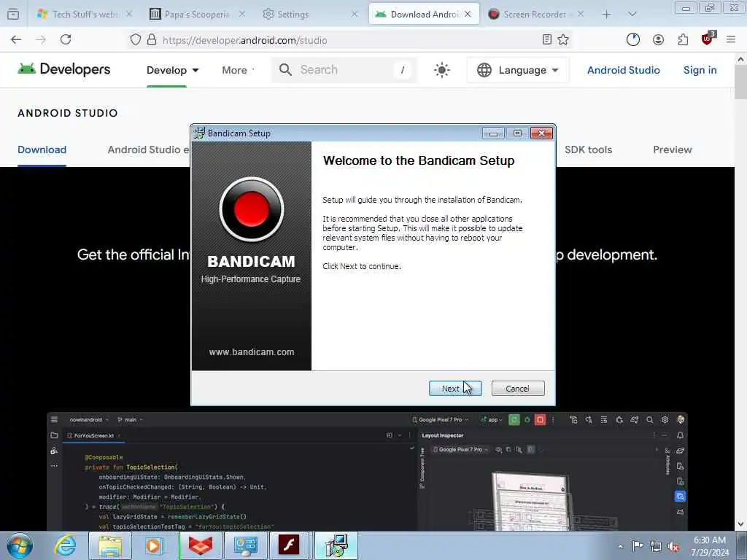Open Action Center flag tray icon
The height and width of the screenshot is (560, 747).
(x=638, y=545)
